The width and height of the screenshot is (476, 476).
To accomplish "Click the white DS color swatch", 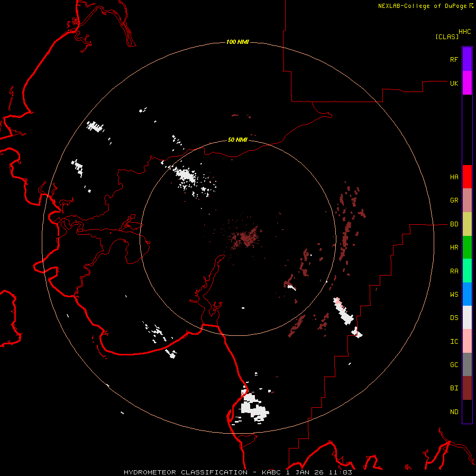I will coord(467,317).
